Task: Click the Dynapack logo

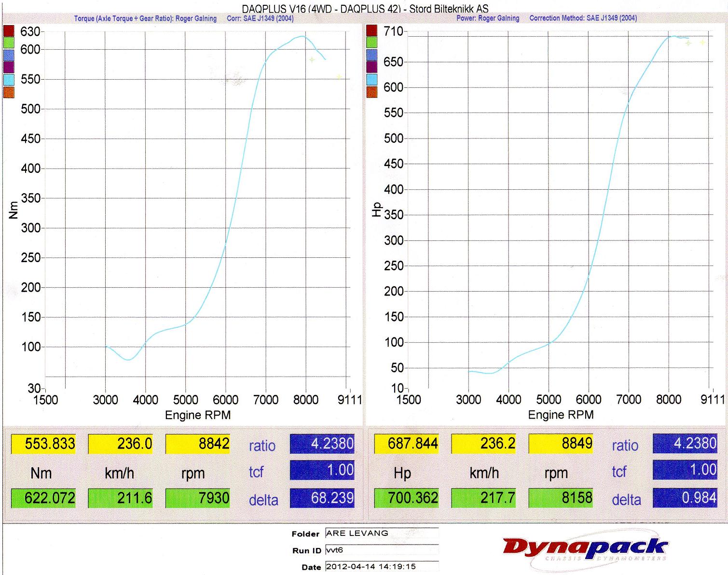Action: pos(585,549)
